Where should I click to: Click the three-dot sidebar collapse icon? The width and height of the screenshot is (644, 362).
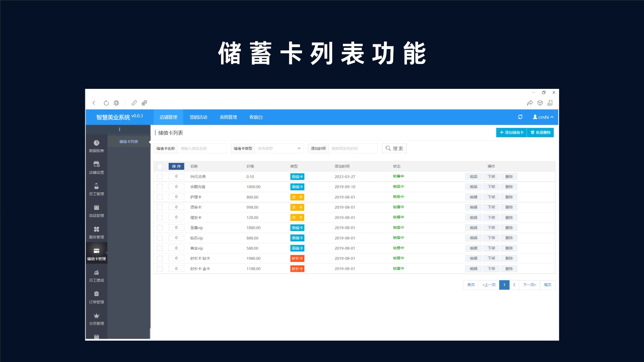(x=120, y=130)
